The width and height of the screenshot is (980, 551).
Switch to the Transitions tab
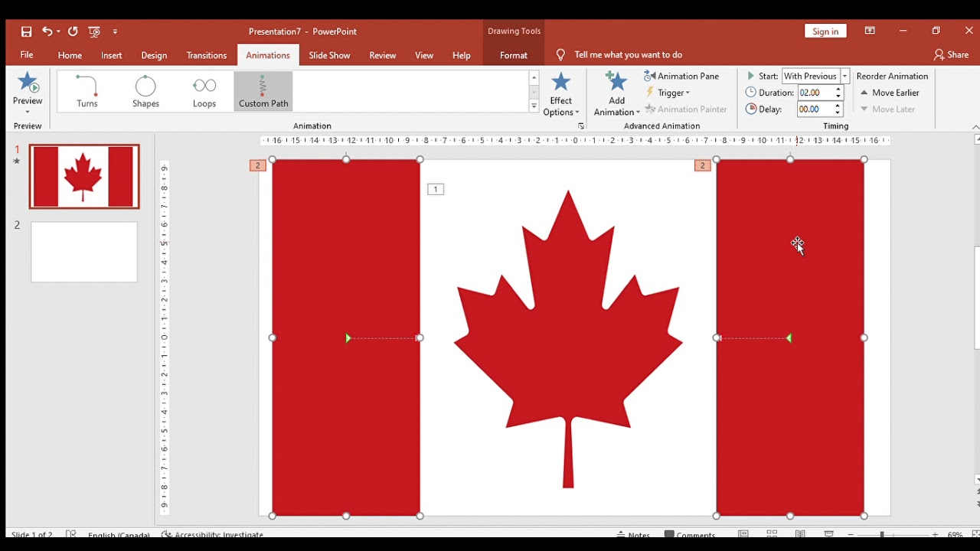pyautogui.click(x=207, y=55)
